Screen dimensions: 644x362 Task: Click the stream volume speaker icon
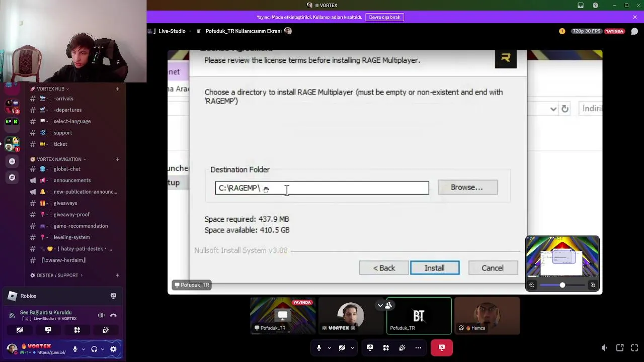point(604,347)
